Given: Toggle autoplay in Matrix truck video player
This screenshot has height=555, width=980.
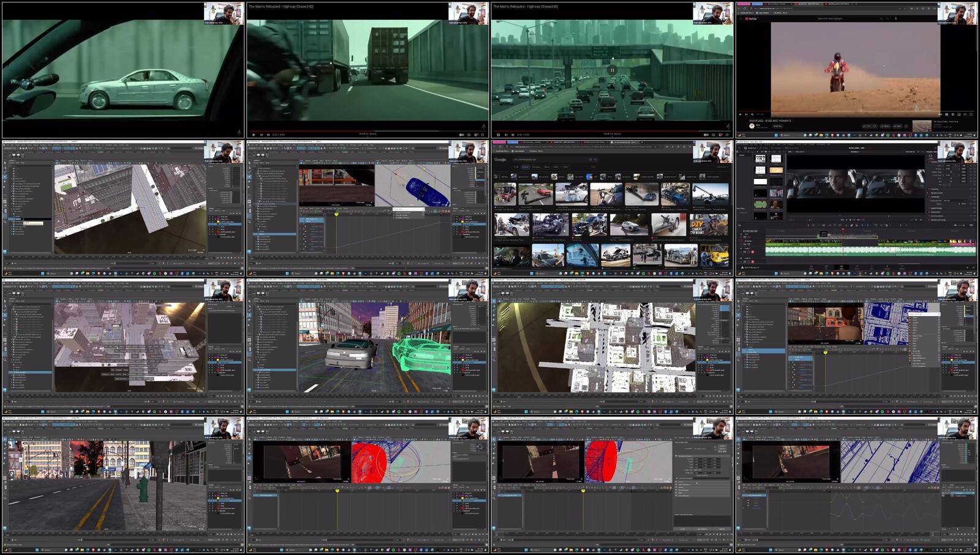Looking at the screenshot, I should (461, 135).
